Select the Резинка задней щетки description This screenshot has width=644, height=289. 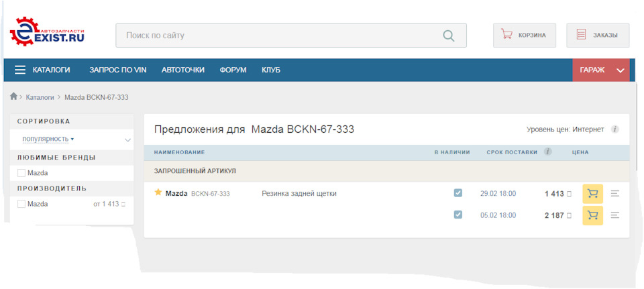(299, 194)
